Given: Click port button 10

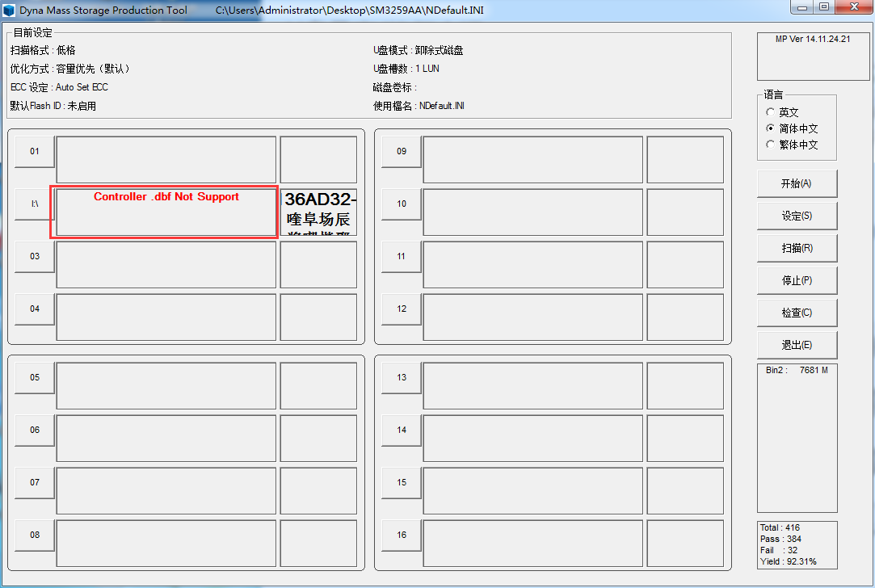Looking at the screenshot, I should [x=402, y=204].
